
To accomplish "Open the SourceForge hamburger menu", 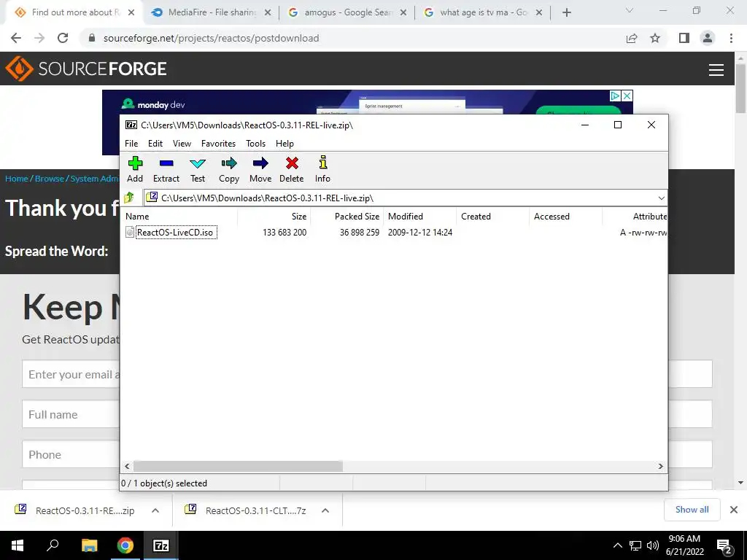I will pyautogui.click(x=716, y=70).
